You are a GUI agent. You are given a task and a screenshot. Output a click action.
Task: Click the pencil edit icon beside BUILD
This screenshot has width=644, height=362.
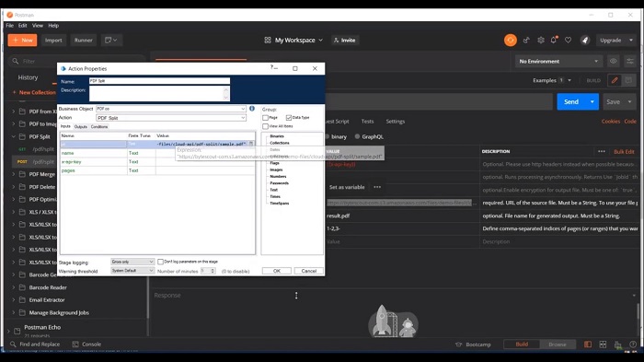pos(615,80)
